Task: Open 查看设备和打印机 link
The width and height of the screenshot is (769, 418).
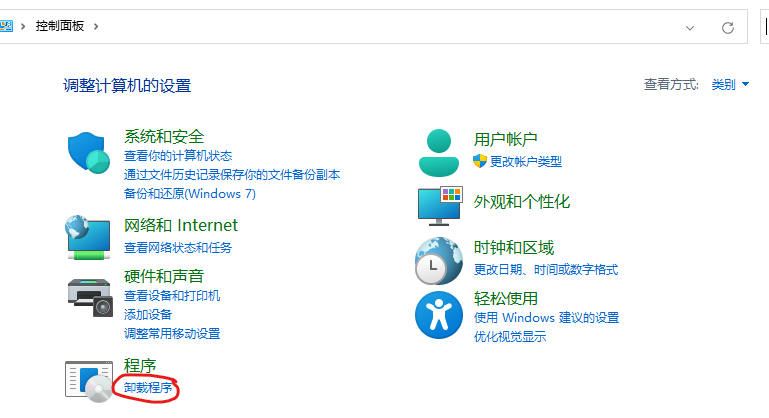Action: 172,296
